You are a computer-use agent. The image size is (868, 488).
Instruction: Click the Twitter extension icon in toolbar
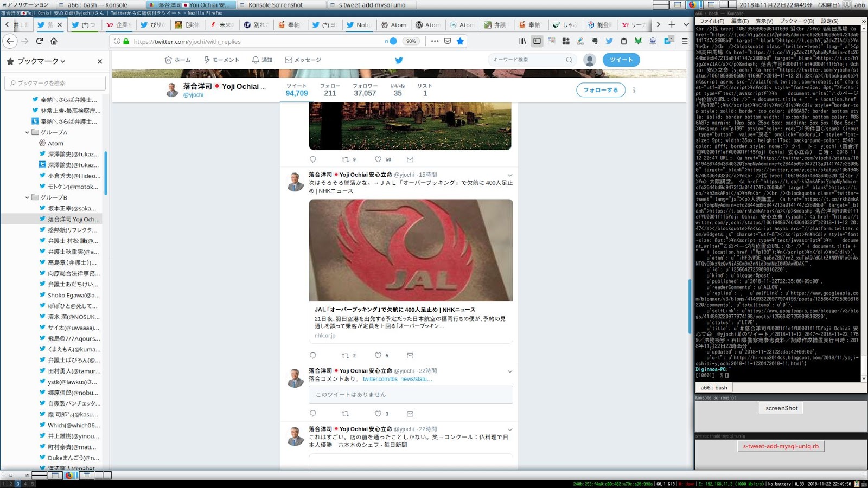(x=609, y=41)
